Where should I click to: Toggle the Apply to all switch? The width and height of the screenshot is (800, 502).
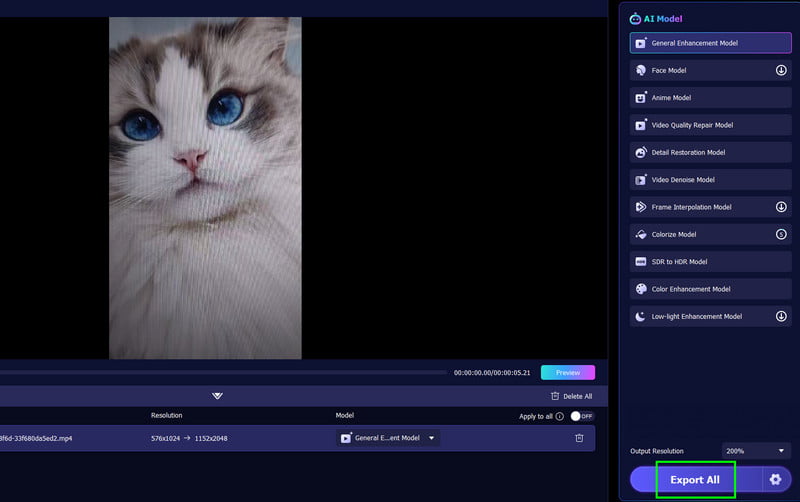[x=581, y=416]
